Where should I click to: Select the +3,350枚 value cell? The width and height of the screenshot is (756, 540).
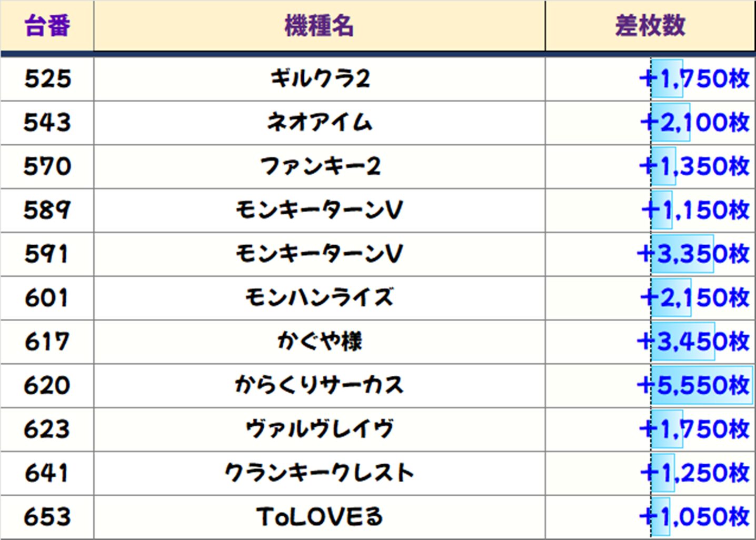click(693, 254)
